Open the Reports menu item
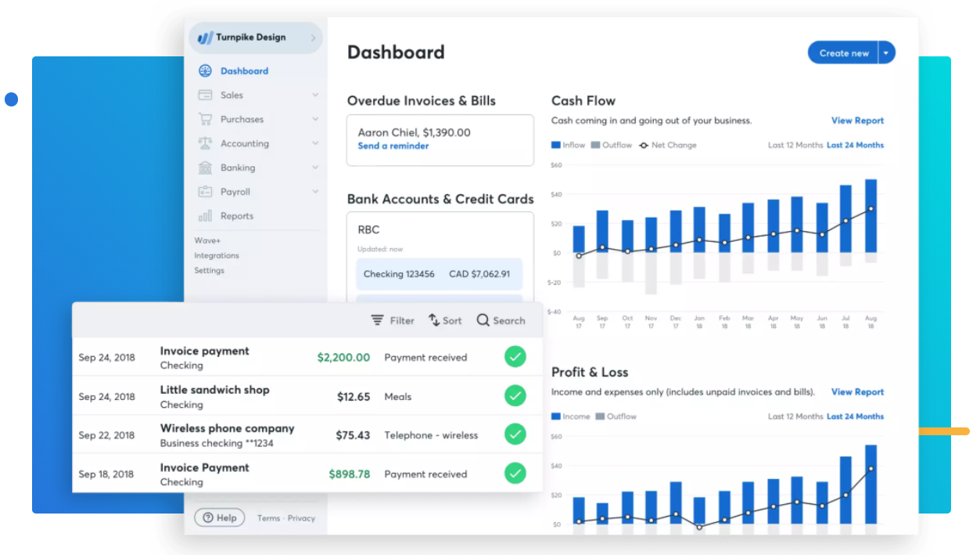Viewport: 980px width, 555px height. (x=237, y=216)
